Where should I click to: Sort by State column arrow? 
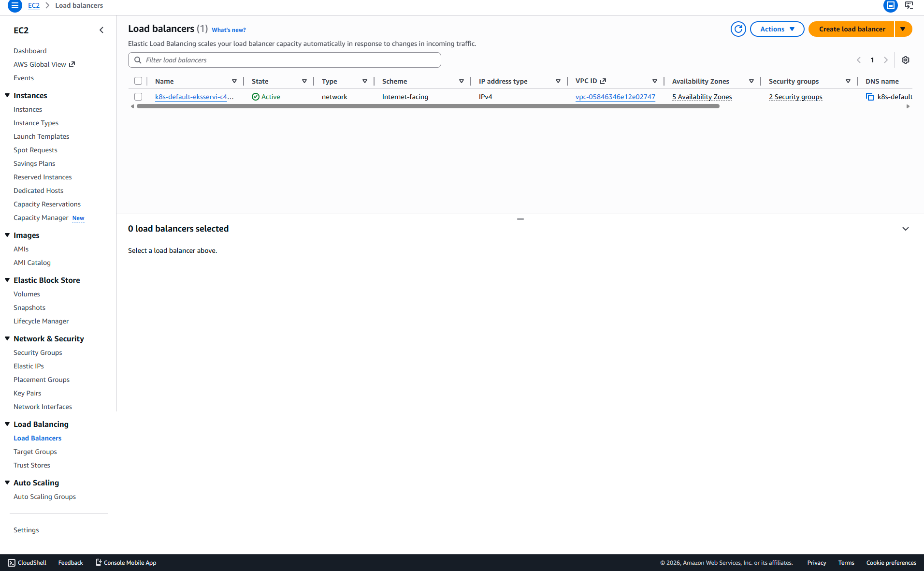pos(304,81)
